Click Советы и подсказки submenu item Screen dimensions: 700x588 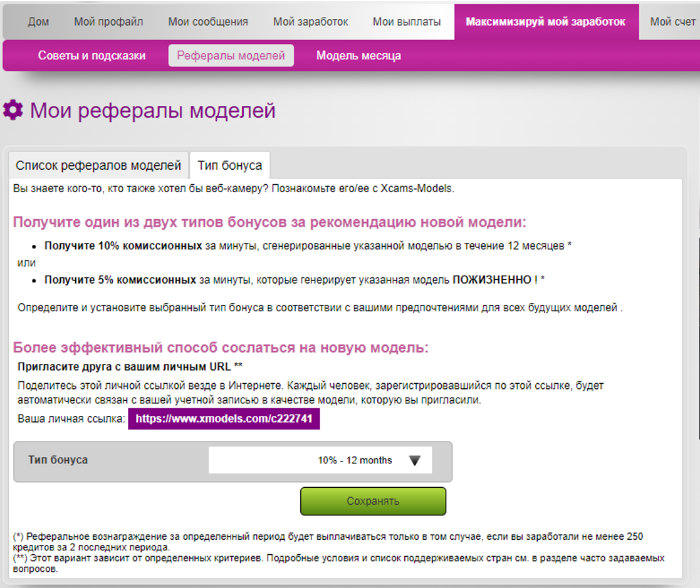coord(91,55)
